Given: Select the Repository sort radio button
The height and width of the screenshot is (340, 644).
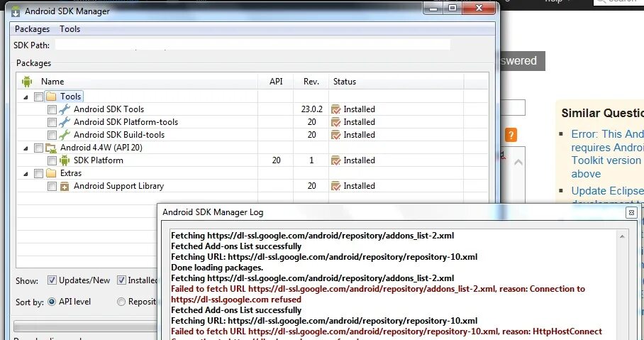Looking at the screenshot, I should point(121,302).
